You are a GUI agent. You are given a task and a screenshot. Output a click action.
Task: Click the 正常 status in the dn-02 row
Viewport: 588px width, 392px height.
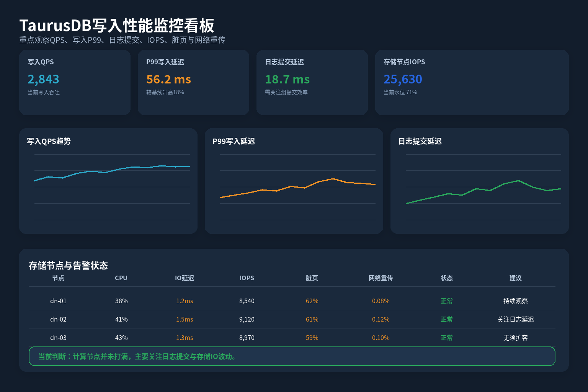(447, 319)
